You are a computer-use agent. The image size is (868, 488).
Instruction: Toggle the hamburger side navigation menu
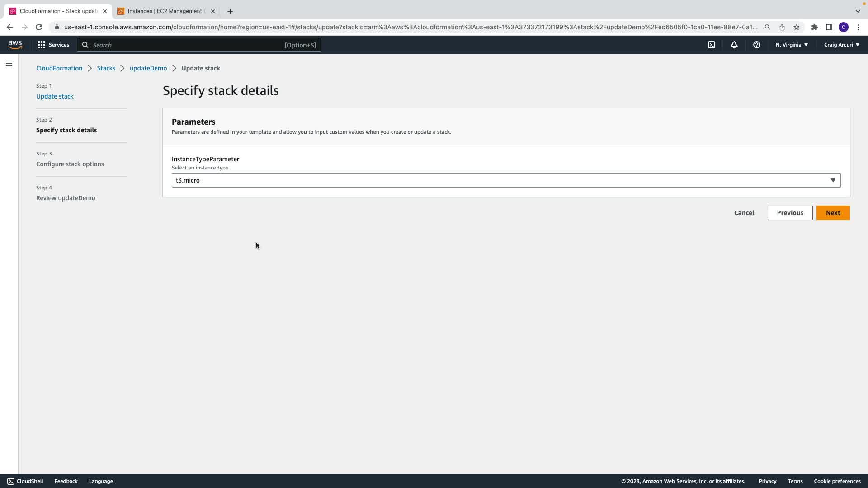click(9, 63)
